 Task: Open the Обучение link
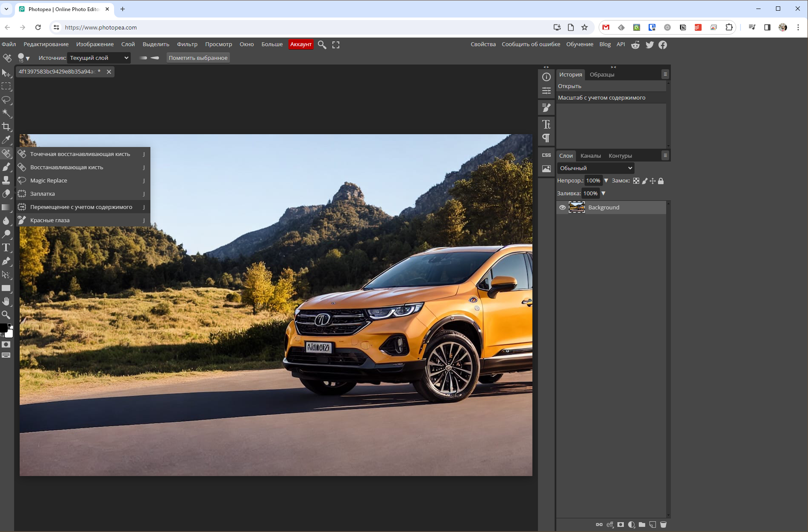click(579, 44)
